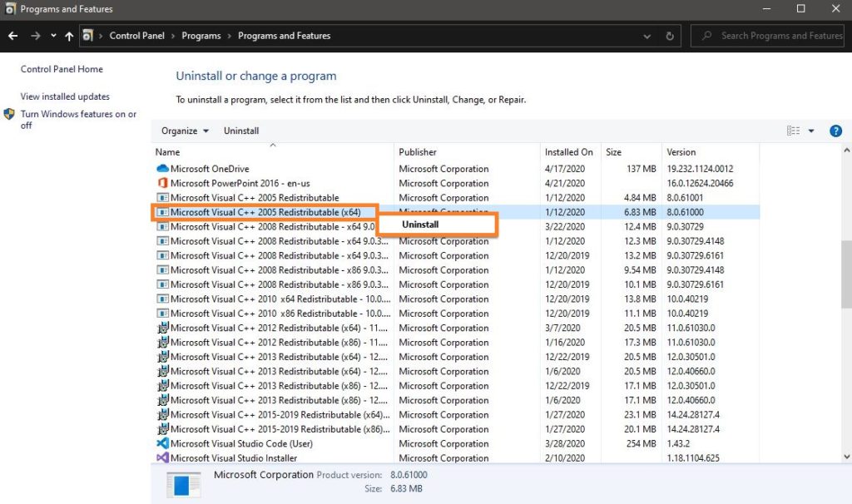Click the Visual Studio Installer icon

162,457
